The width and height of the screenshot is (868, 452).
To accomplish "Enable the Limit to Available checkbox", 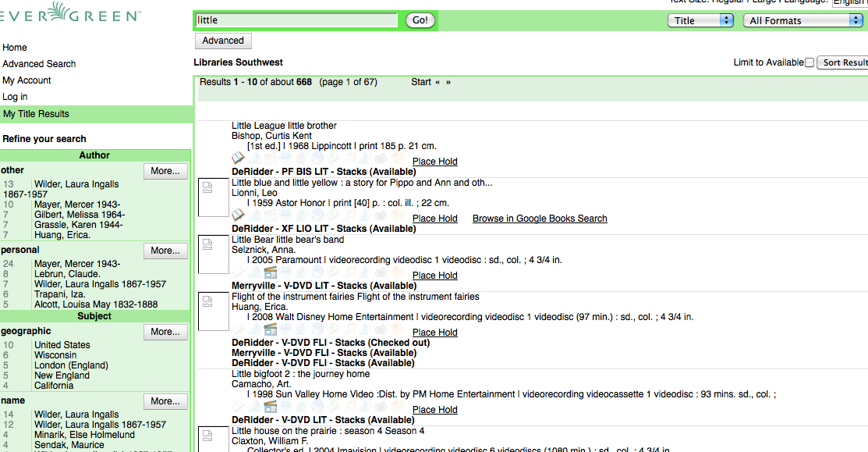I will click(x=809, y=62).
